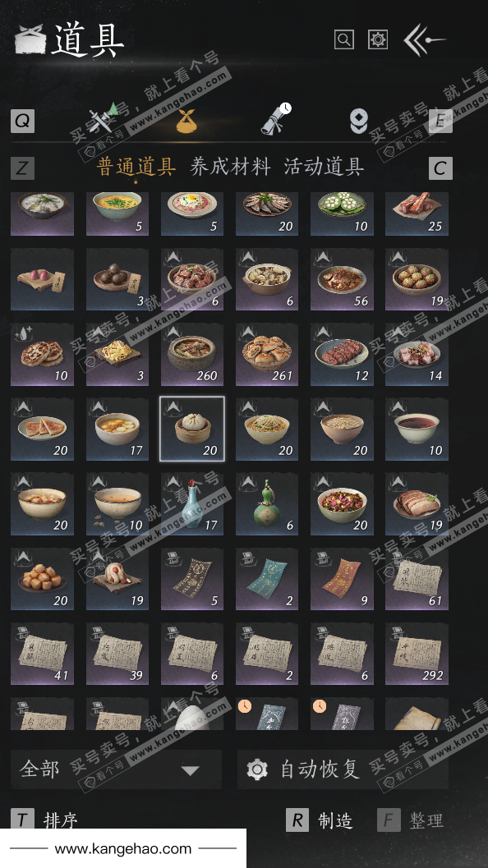Select the steamed bun item with 20
Viewport: 488px width, 868px height.
[192, 429]
